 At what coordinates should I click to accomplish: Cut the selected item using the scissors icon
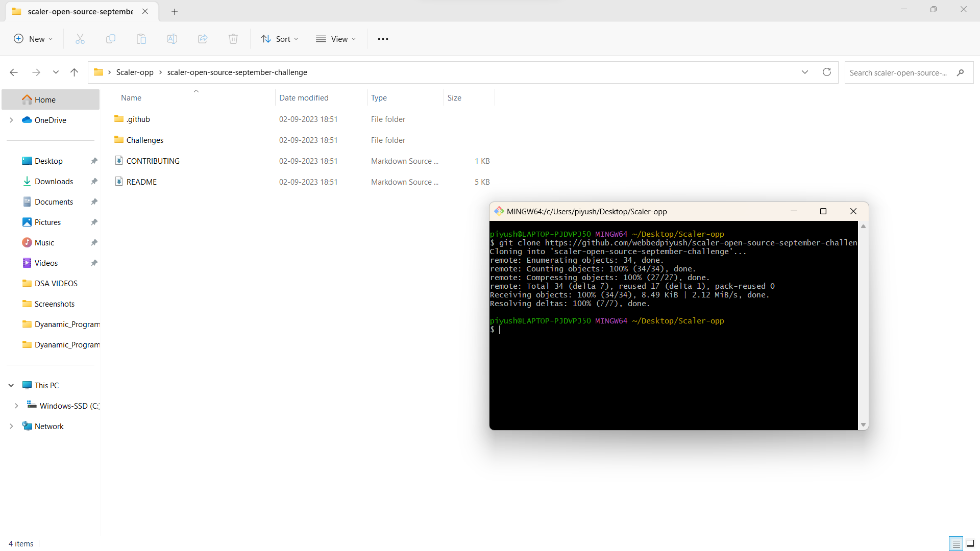tap(80, 39)
